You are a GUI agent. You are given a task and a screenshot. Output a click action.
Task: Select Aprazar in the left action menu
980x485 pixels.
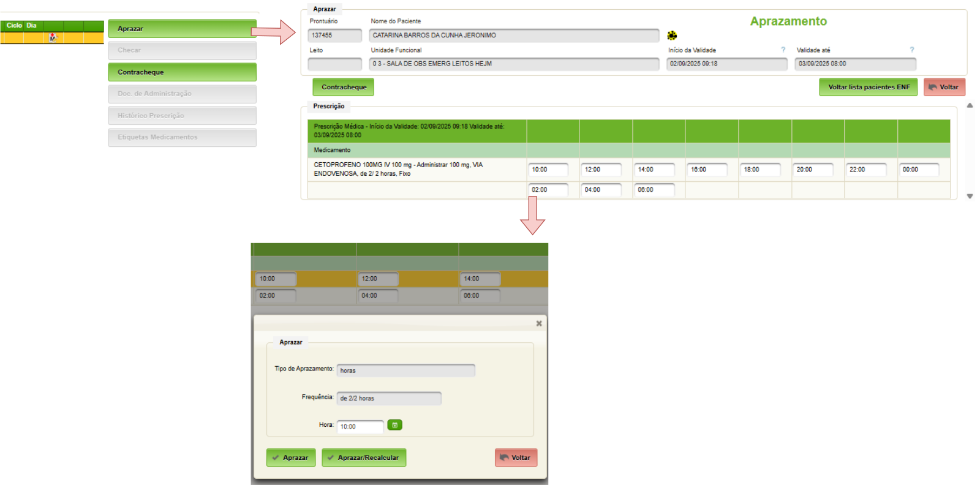(x=182, y=29)
